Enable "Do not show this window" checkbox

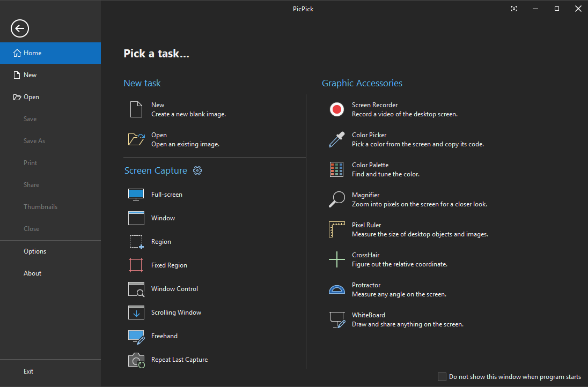442,377
